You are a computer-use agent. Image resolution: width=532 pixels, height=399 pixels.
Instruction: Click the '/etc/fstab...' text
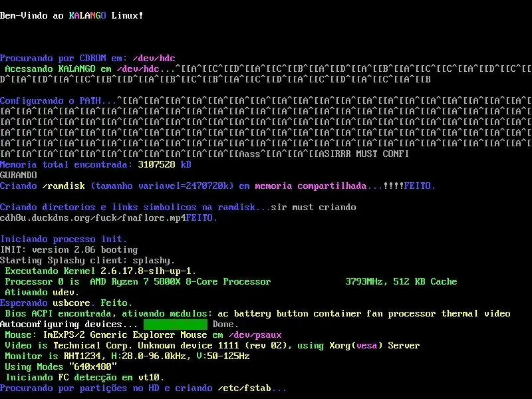tap(253, 388)
